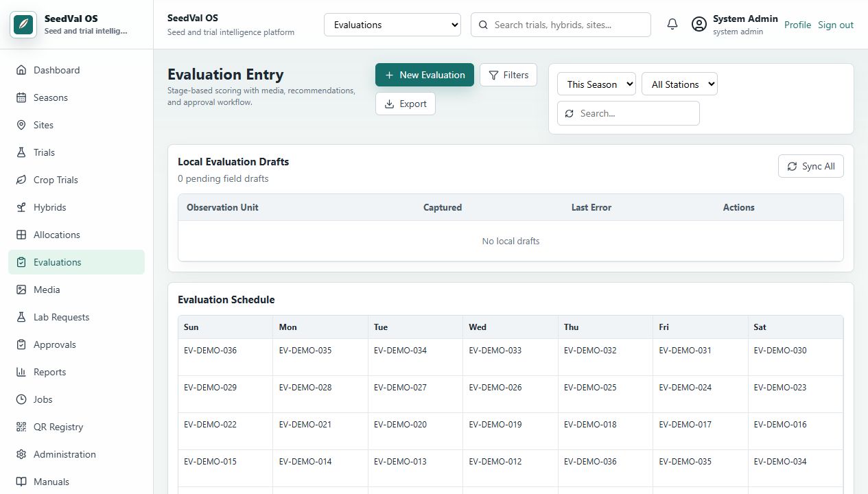
Task: Open the Filters button
Action: 508,75
